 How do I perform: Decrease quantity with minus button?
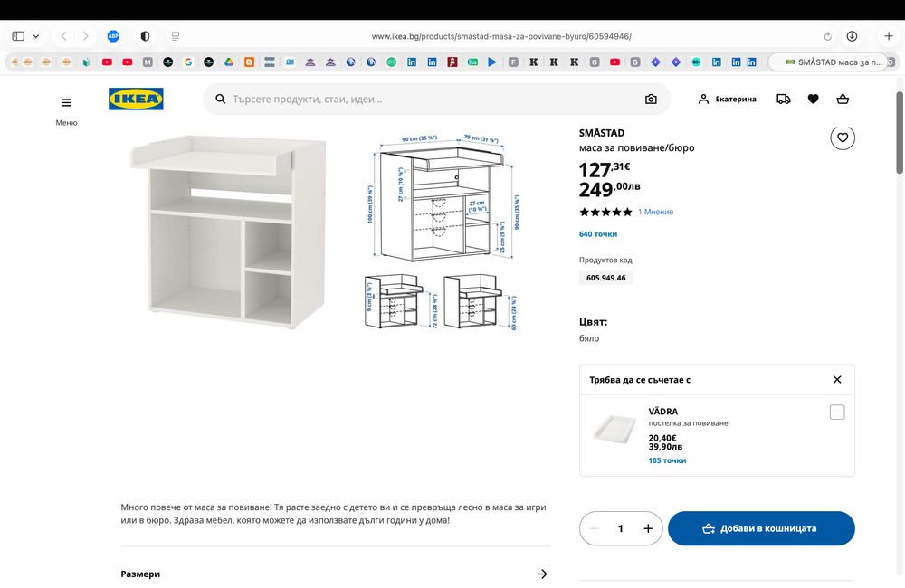pyautogui.click(x=594, y=528)
